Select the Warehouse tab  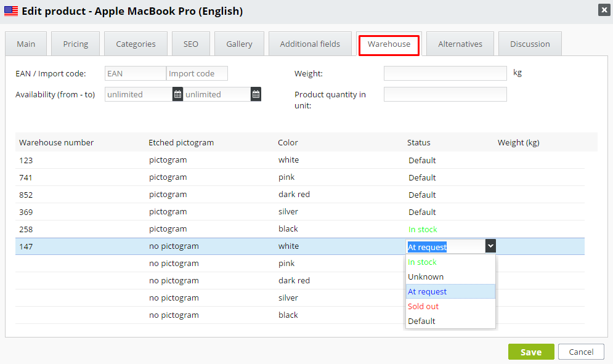point(389,44)
